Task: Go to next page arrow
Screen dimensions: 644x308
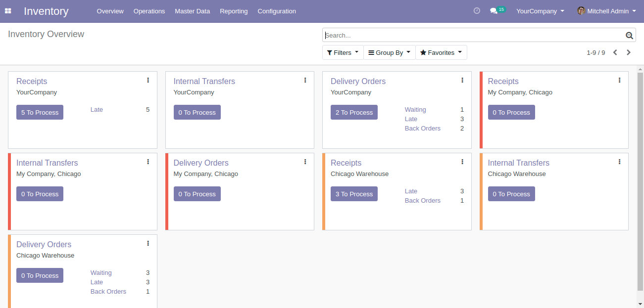Action: [629, 52]
